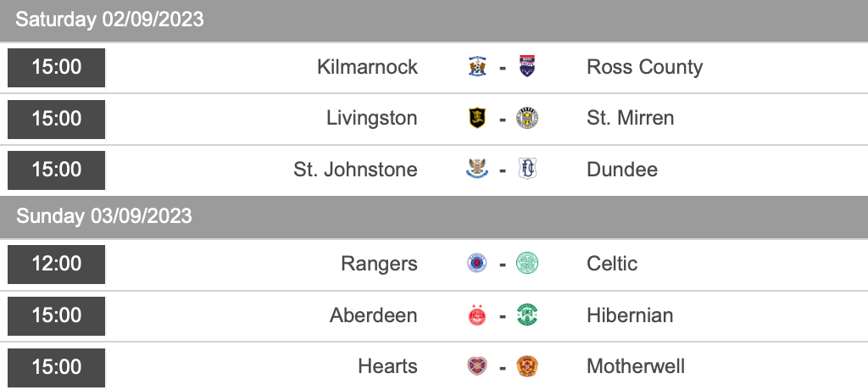Click the St. Johnstone club crest

(477, 170)
